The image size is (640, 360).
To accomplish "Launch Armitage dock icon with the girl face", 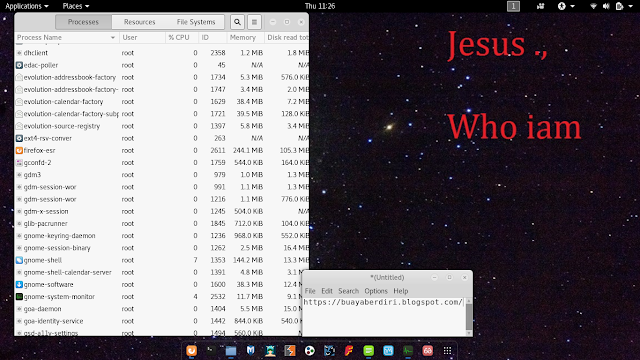I will (270, 350).
